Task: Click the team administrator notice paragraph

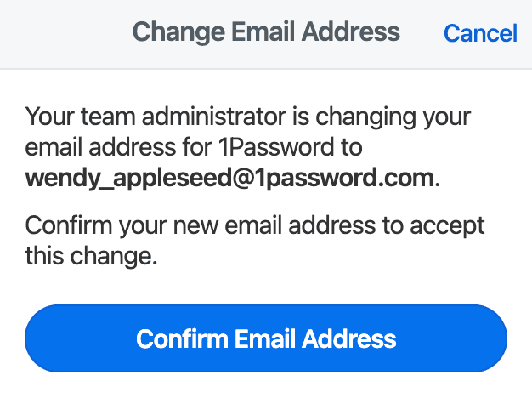Action: pyautogui.click(x=248, y=147)
